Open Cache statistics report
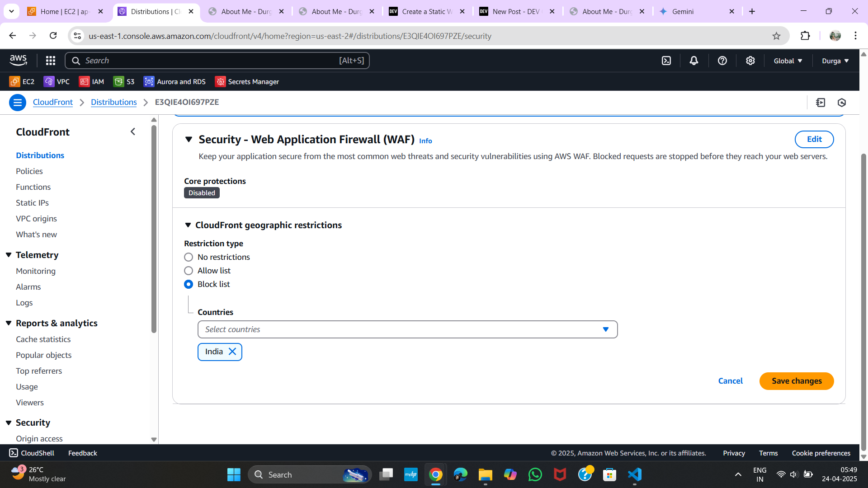 click(43, 339)
